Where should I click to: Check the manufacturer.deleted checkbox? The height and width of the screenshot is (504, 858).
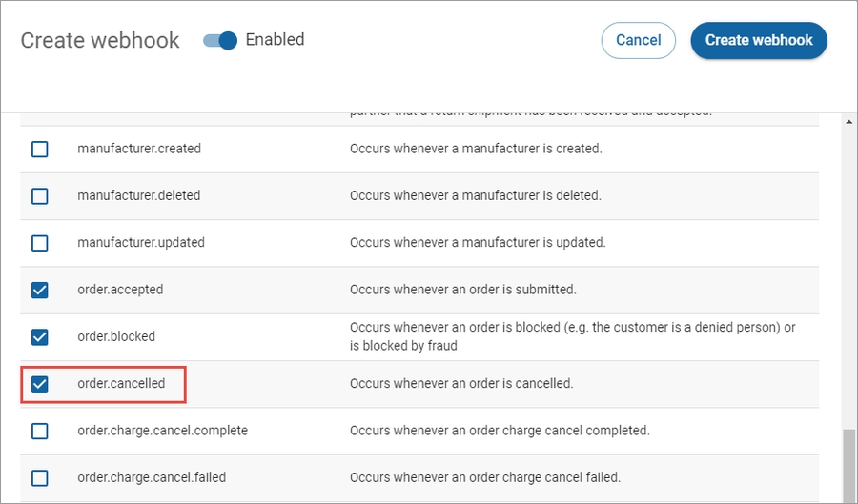(x=40, y=195)
